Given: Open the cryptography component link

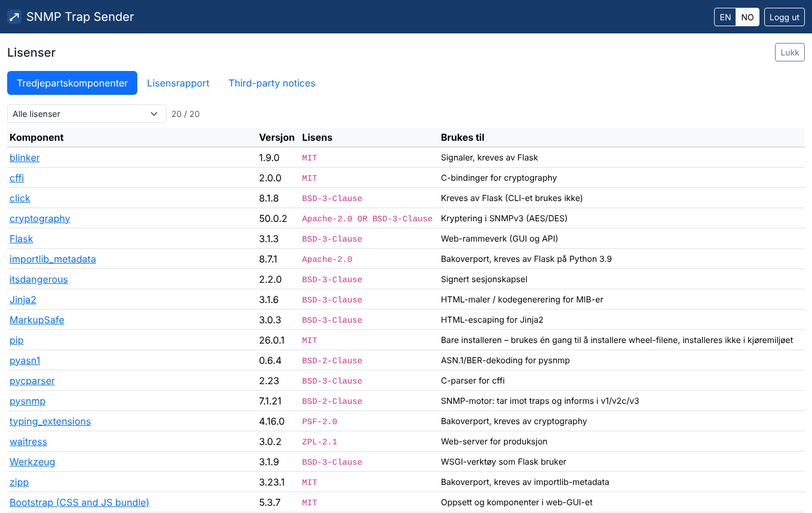Looking at the screenshot, I should (x=40, y=218).
